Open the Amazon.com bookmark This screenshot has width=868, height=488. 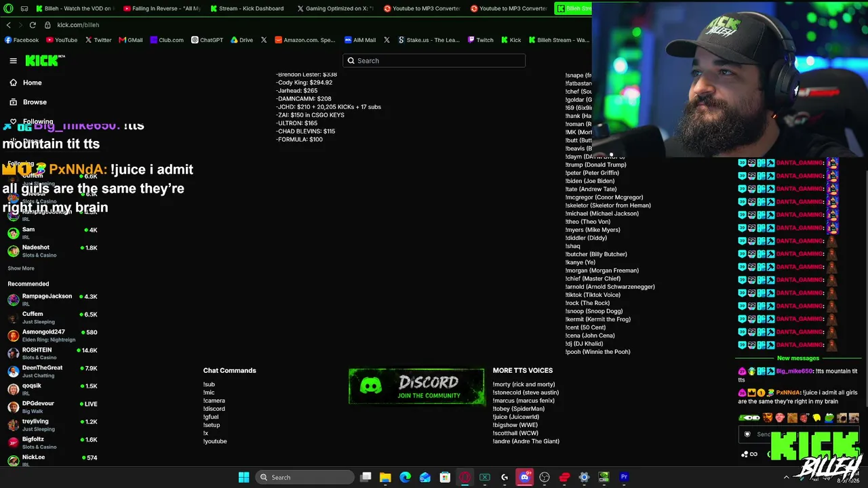tap(305, 40)
